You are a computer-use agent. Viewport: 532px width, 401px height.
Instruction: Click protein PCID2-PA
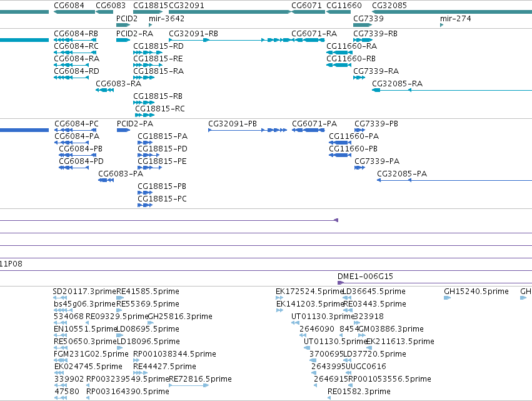point(135,124)
